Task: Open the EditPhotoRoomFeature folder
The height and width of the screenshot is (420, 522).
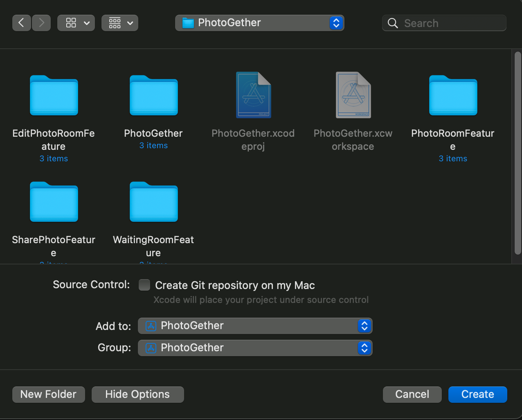Action: click(x=54, y=96)
